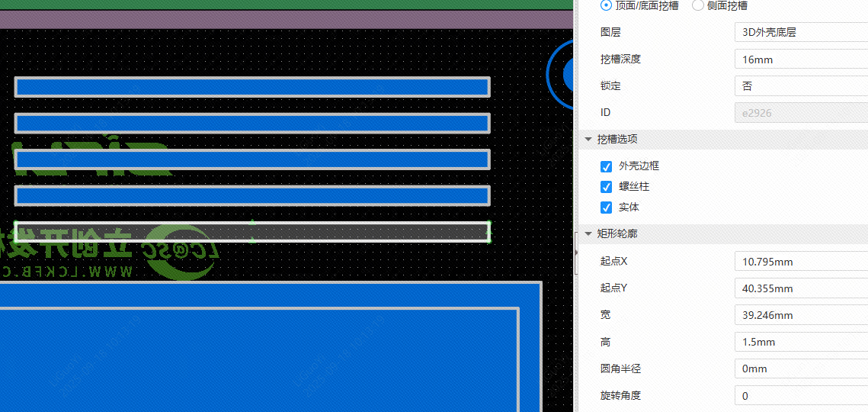Click the selected gray slot rectangle
The height and width of the screenshot is (412, 868).
point(251,232)
